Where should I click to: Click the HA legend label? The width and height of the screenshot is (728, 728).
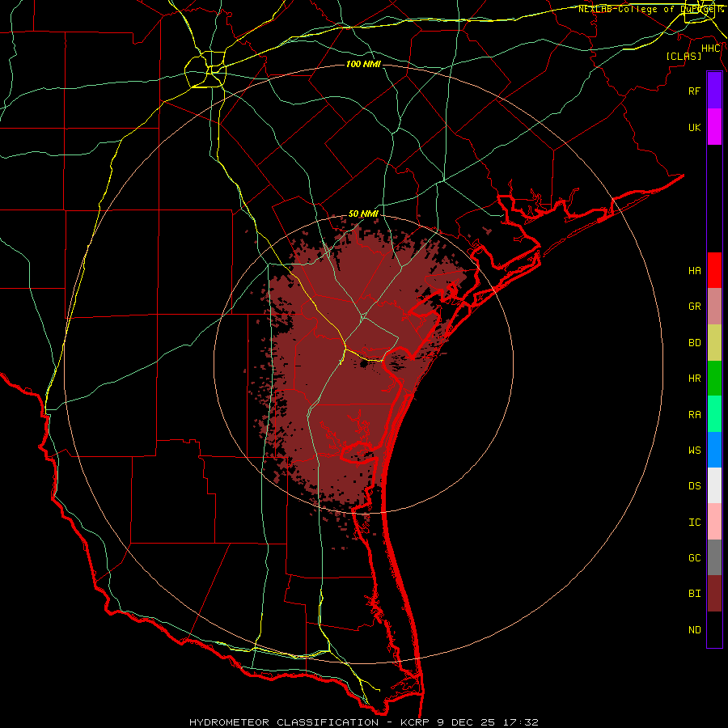(x=694, y=271)
